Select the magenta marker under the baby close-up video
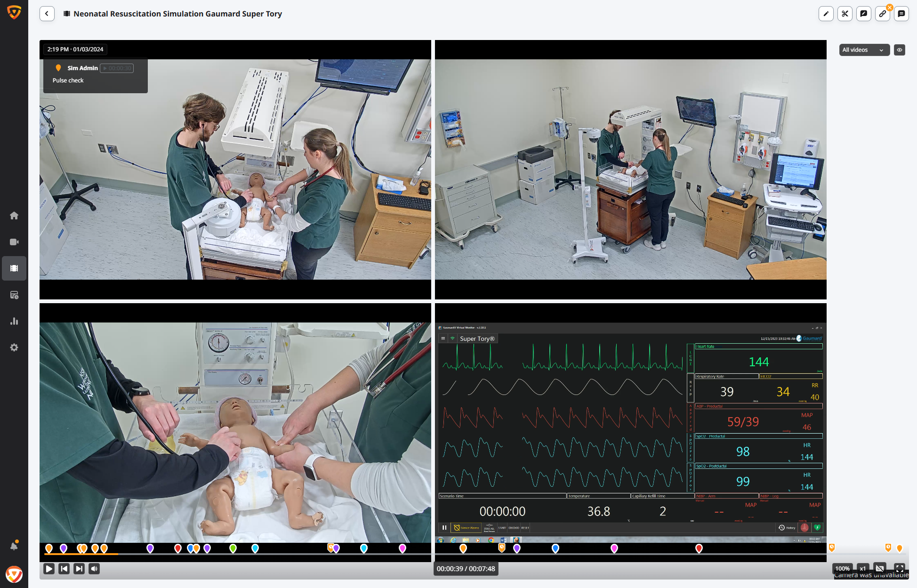The width and height of the screenshot is (917, 588). click(402, 548)
